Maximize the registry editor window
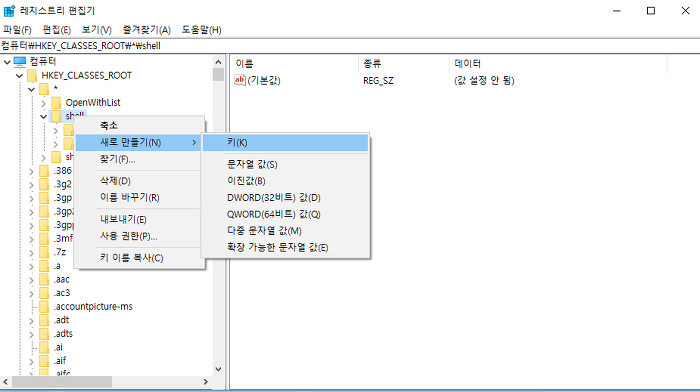 [651, 11]
